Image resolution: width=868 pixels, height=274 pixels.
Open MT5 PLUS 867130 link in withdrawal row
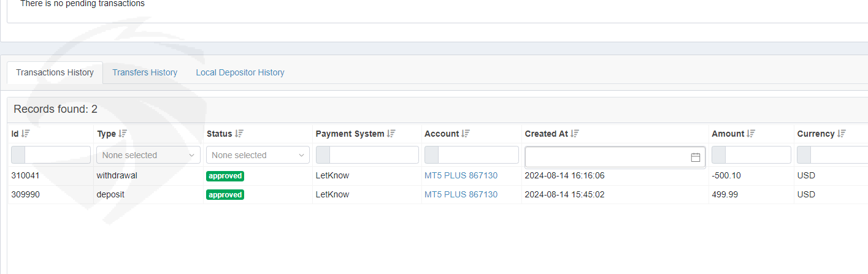tap(461, 175)
